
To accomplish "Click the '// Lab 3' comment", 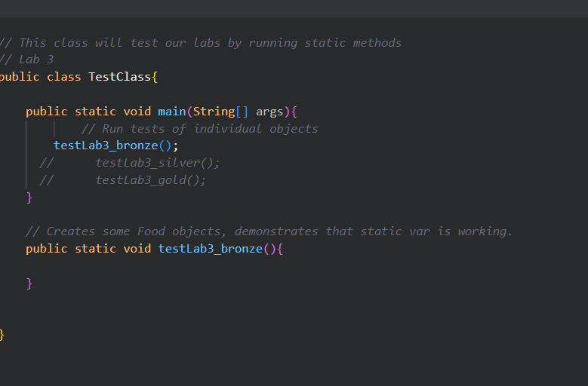I will [26, 60].
